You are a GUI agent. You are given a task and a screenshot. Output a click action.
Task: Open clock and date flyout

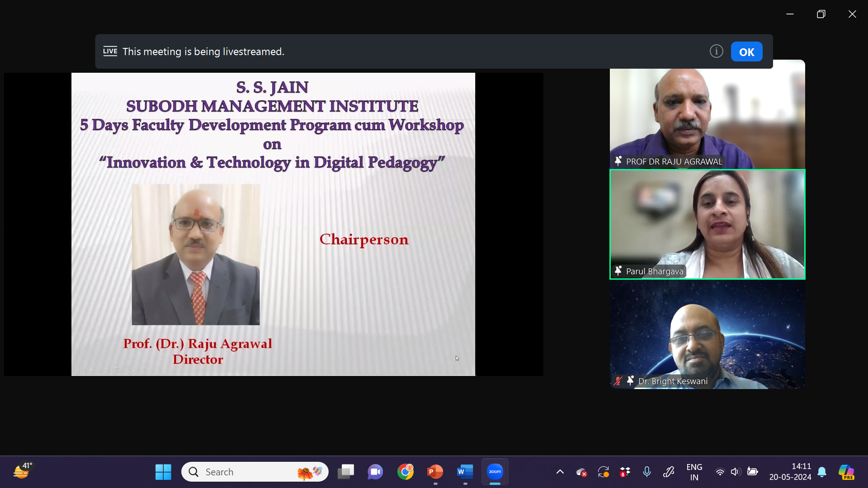click(790, 472)
